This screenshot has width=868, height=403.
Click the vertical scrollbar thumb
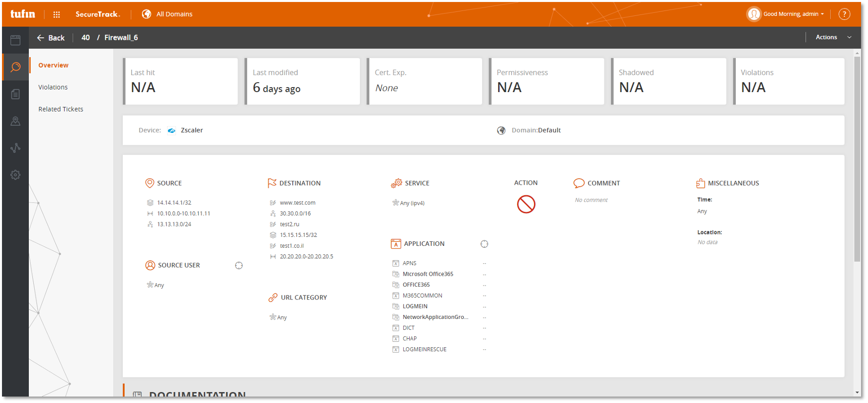(x=857, y=159)
